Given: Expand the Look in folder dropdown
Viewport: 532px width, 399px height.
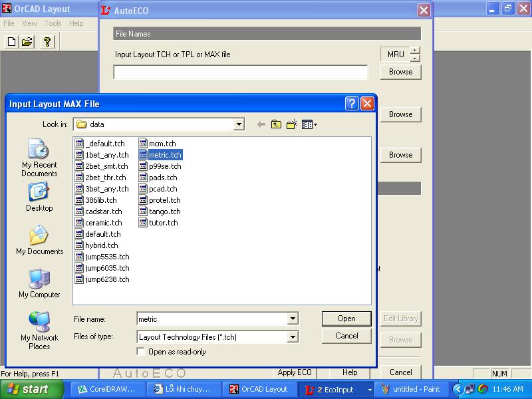Looking at the screenshot, I should click(x=239, y=124).
